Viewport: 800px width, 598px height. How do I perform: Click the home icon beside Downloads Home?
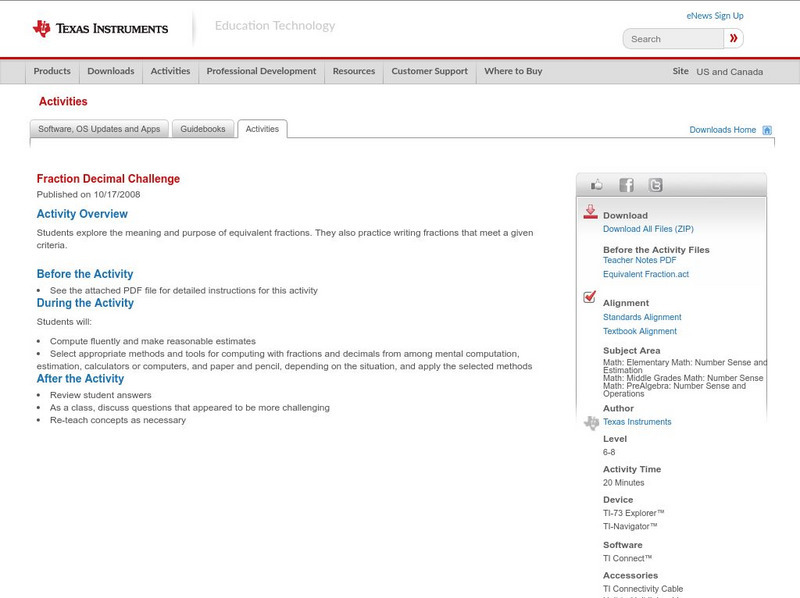pyautogui.click(x=767, y=130)
